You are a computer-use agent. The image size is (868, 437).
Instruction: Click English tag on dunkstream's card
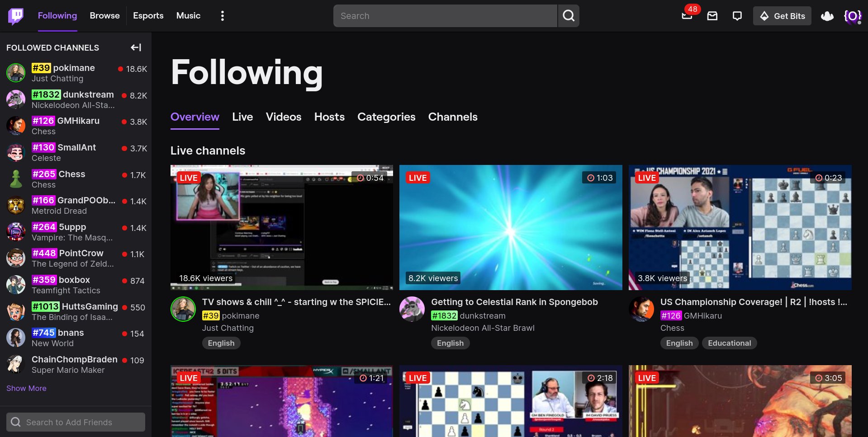click(450, 343)
